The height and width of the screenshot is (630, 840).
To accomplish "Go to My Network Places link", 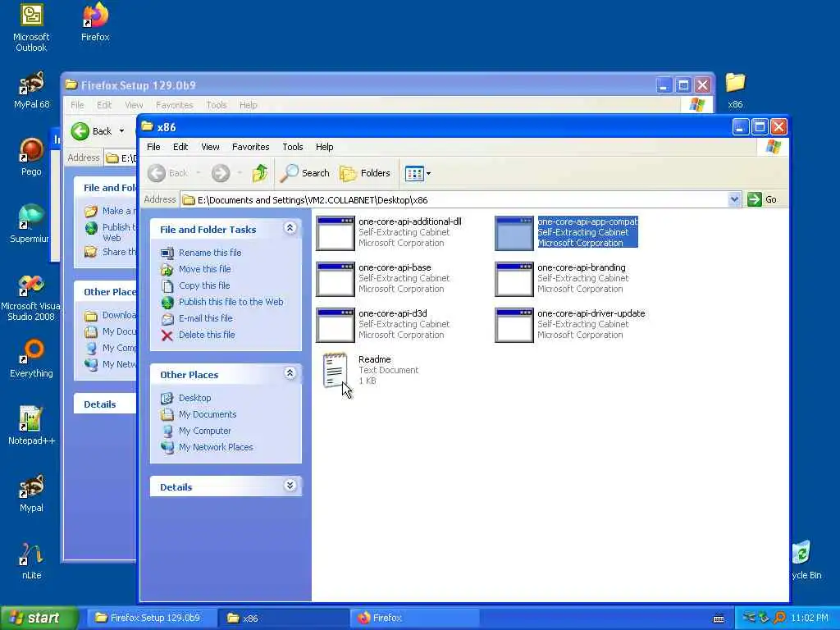I will point(216,447).
